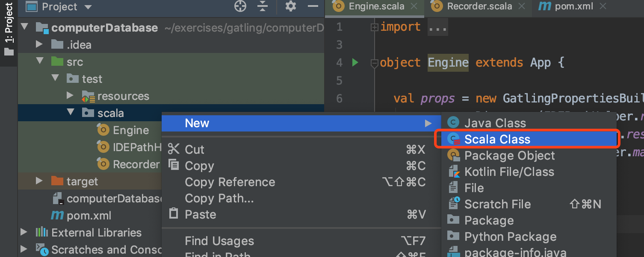Collapse the test folder
Screen dimensions: 644x257
click(55, 79)
